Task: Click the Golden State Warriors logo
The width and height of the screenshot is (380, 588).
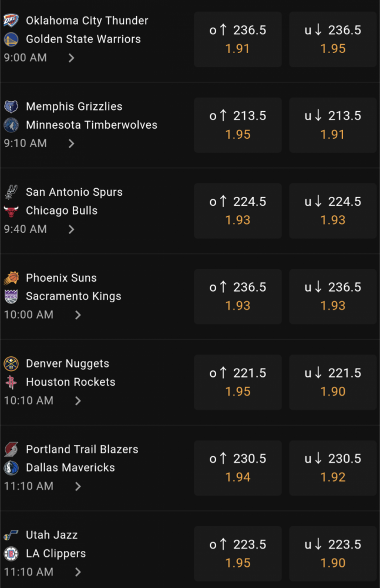Action: point(11,39)
